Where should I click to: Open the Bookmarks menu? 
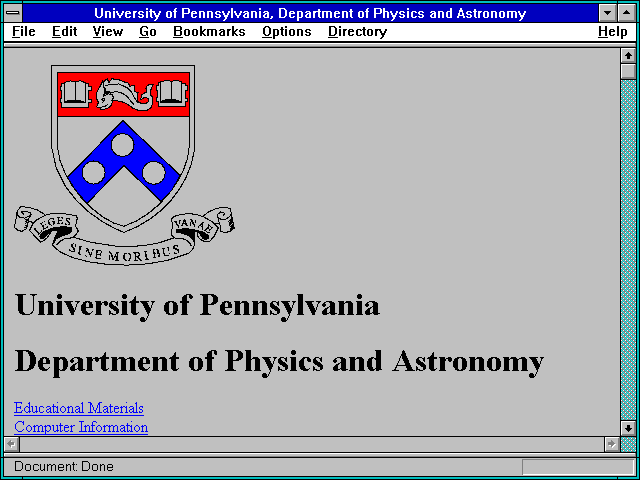[209, 32]
